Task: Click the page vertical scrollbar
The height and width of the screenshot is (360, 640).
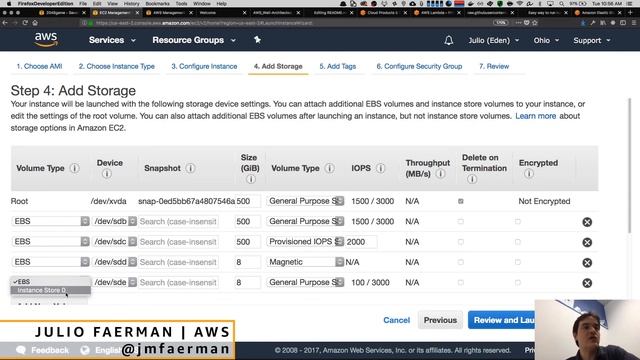Action: pyautogui.click(x=629, y=165)
